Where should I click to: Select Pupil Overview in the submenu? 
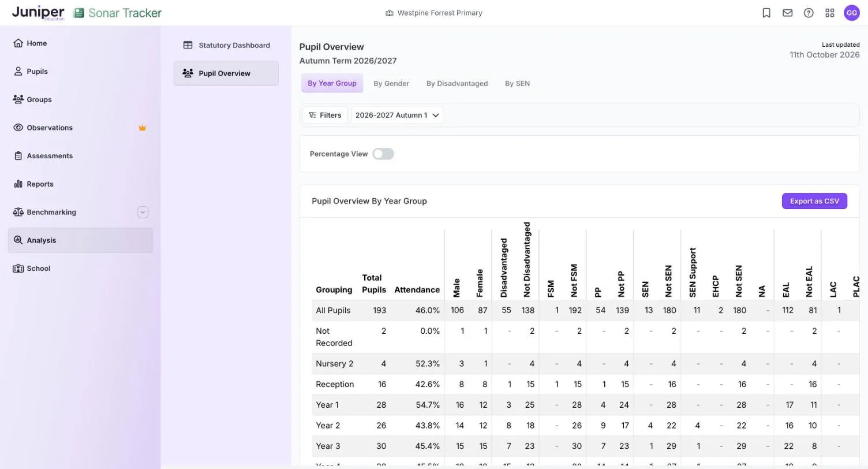[226, 73]
